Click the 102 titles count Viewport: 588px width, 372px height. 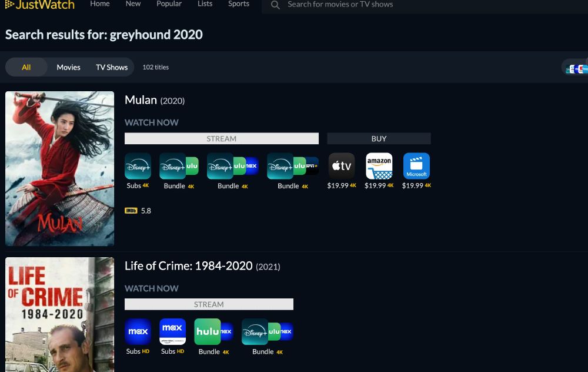pyautogui.click(x=156, y=67)
